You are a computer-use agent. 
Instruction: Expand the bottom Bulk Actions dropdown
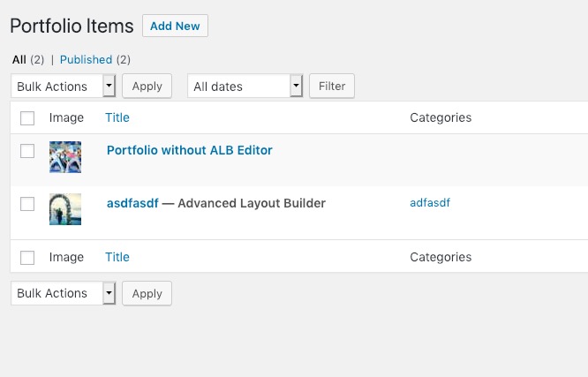tap(63, 293)
